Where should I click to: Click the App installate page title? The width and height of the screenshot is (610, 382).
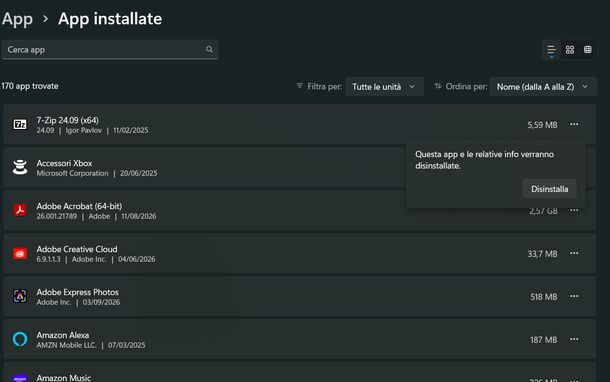tap(110, 19)
